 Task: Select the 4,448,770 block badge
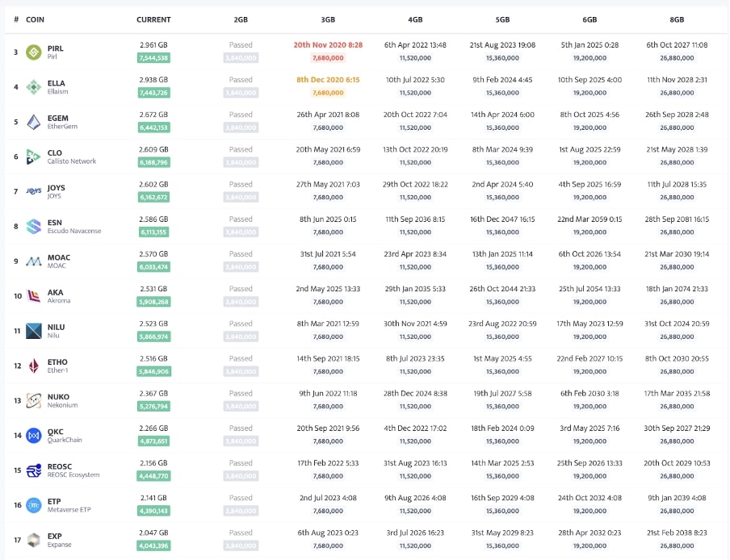click(153, 476)
